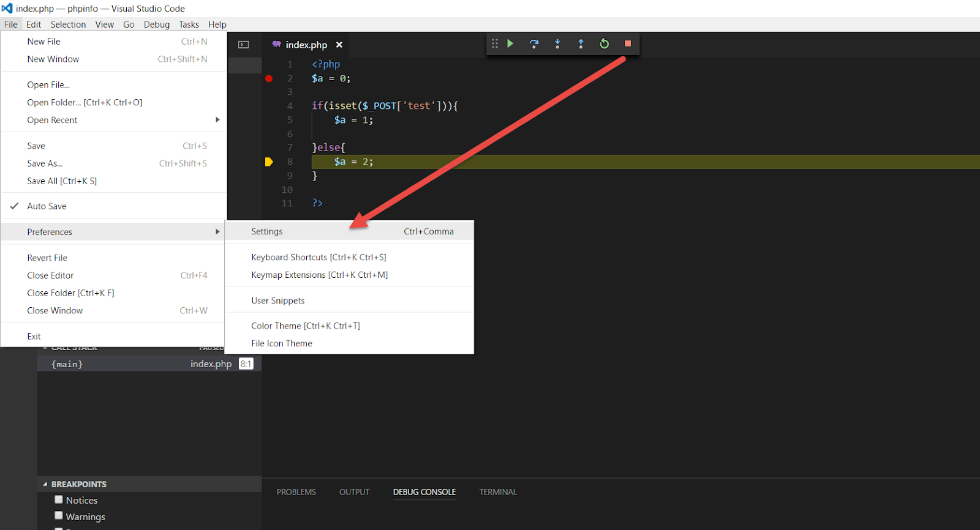The height and width of the screenshot is (530, 980).
Task: Choose Open Folder... menu item
Action: point(114,103)
